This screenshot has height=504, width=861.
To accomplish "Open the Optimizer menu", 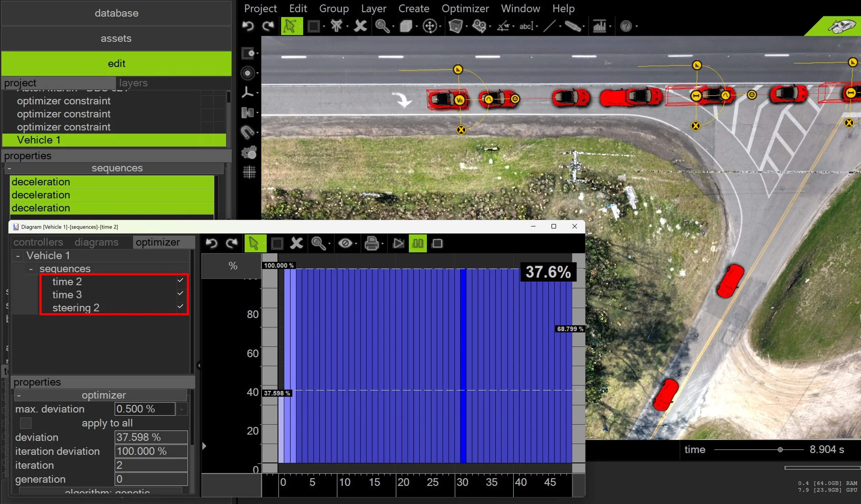I will [465, 8].
